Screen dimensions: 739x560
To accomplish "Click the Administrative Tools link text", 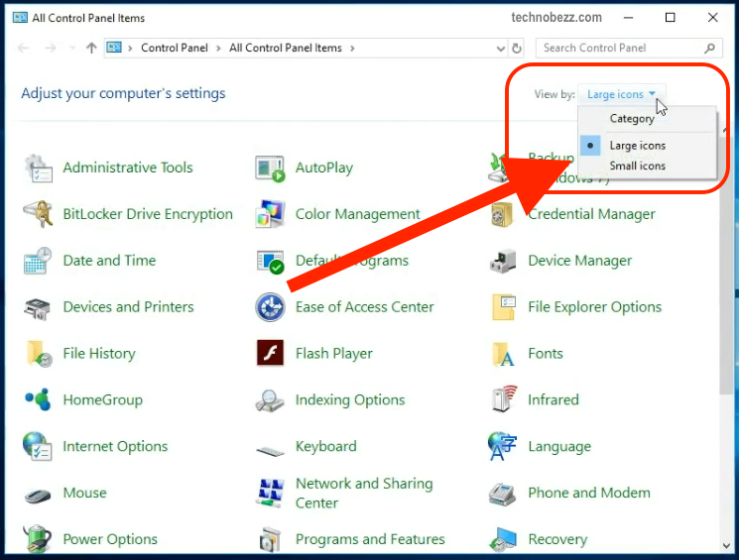I will pos(128,168).
